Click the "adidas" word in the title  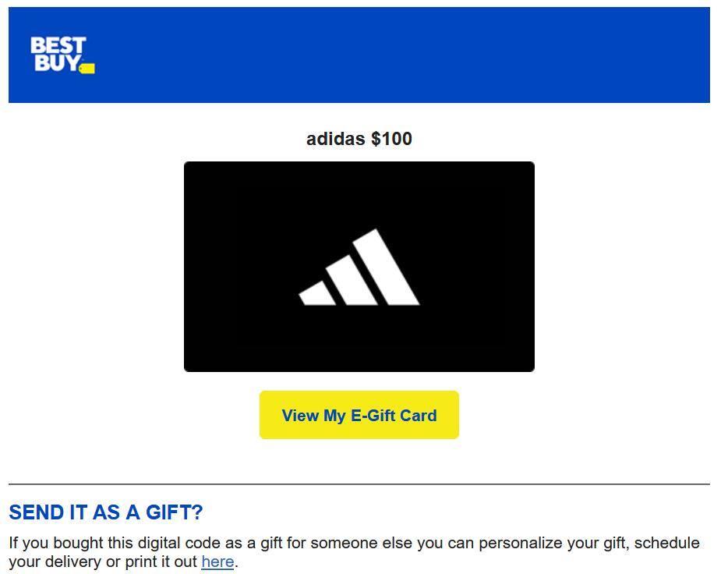pos(335,139)
